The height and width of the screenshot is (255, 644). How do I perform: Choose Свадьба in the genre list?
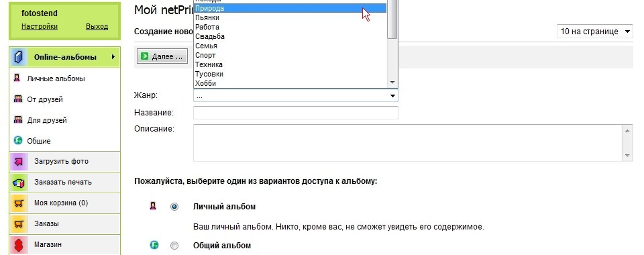tap(290, 36)
